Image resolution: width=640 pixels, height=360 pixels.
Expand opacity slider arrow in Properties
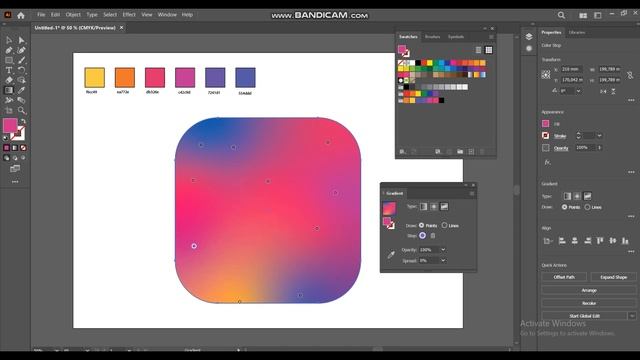[600, 148]
